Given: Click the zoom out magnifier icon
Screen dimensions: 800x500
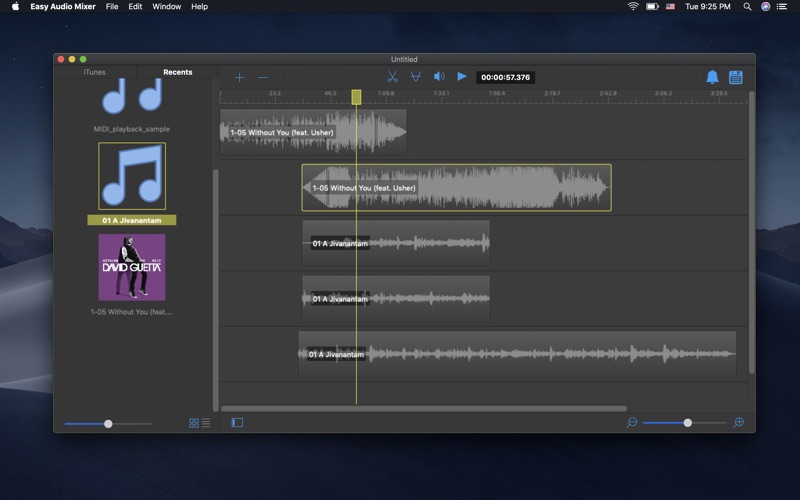Looking at the screenshot, I should [x=632, y=423].
